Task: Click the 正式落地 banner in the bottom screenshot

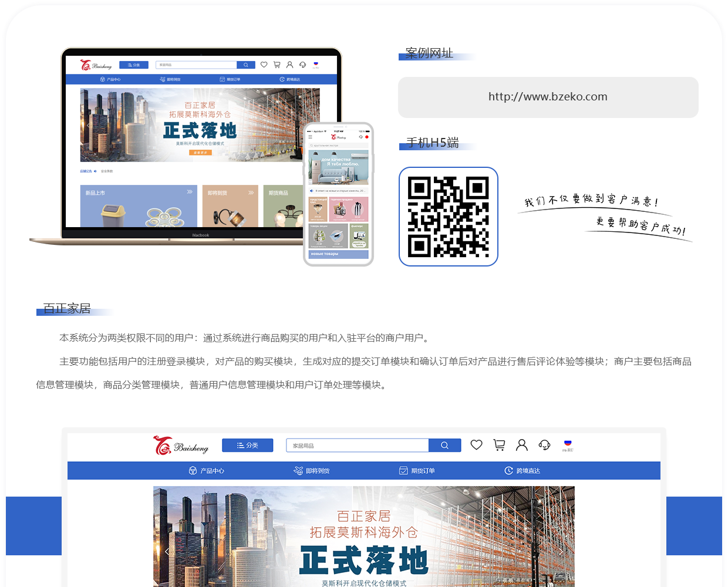Action: (x=364, y=537)
